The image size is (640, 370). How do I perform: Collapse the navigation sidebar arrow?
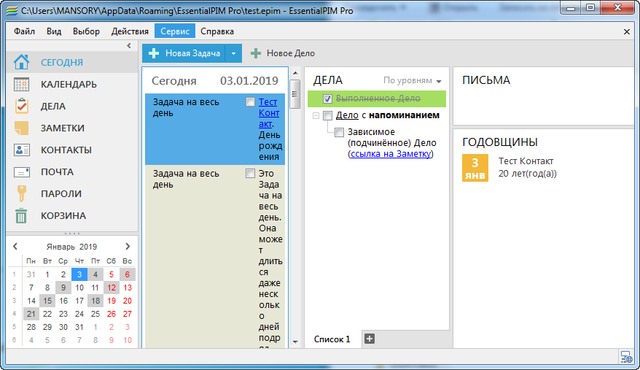pos(129,46)
